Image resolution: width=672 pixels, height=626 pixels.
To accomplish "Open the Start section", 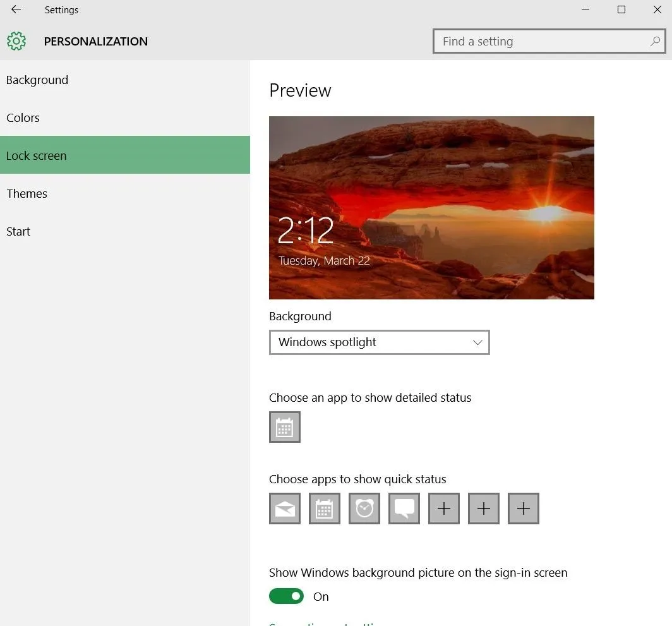I will pos(124,231).
